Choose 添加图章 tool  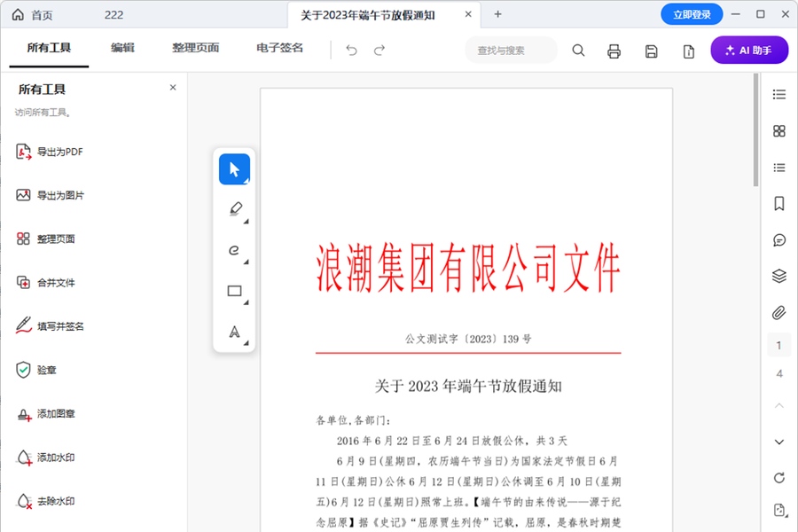click(x=45, y=414)
